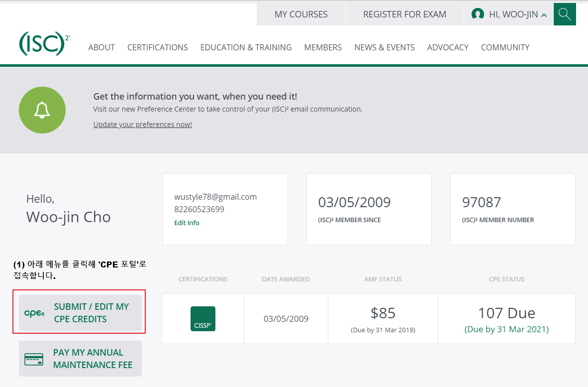The image size is (588, 387).
Task: Click the CPE STATUS column header
Action: coord(506,279)
